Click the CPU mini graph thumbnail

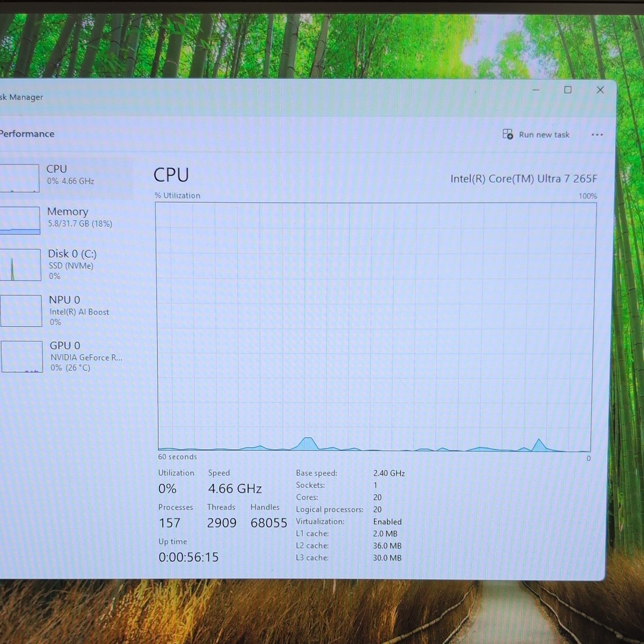(20, 178)
